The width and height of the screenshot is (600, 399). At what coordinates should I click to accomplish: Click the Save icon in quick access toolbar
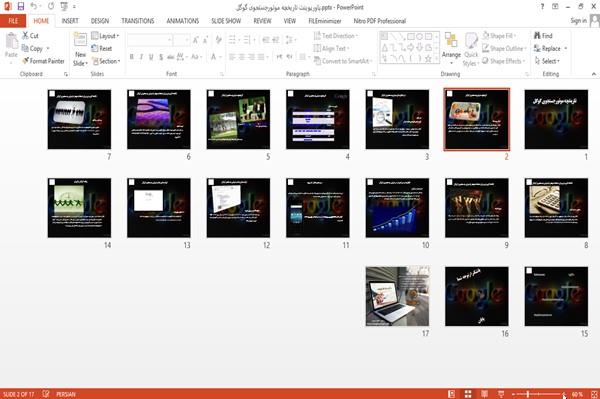21,6
